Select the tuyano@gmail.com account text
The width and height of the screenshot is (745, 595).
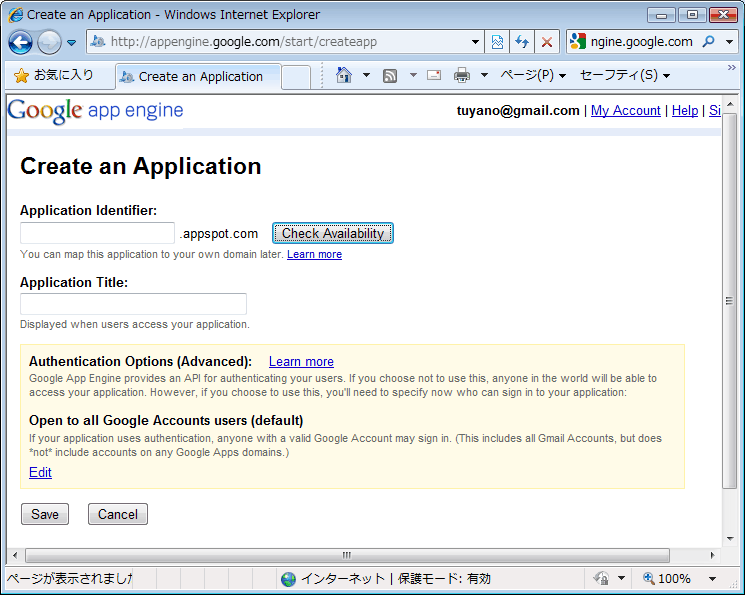point(518,111)
